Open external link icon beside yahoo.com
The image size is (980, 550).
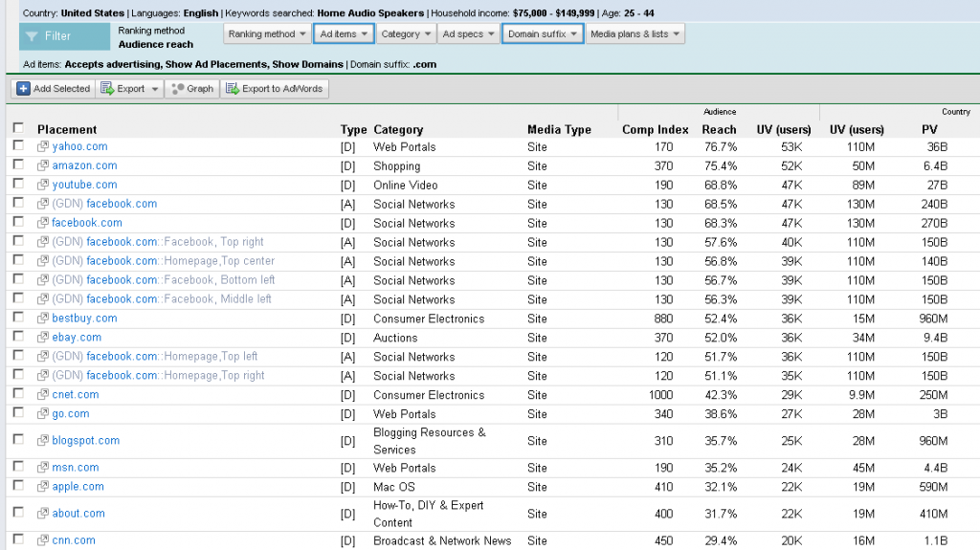coord(42,146)
